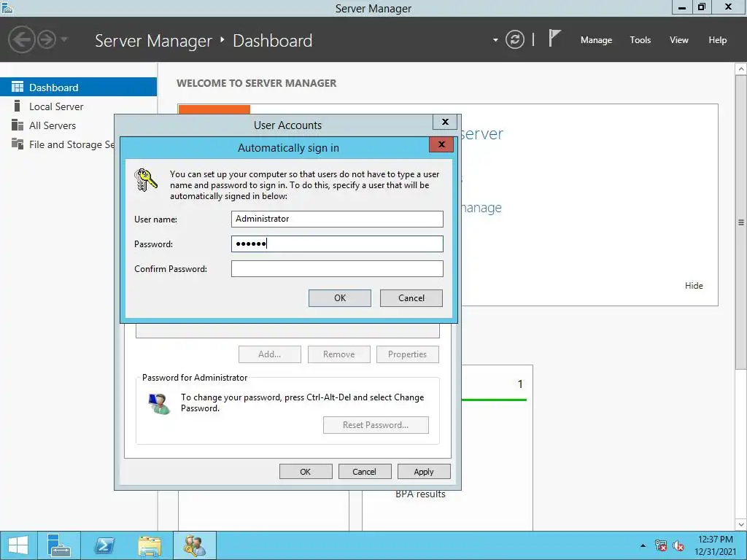Click Cancel at the bottom of User Accounts

coord(365,472)
